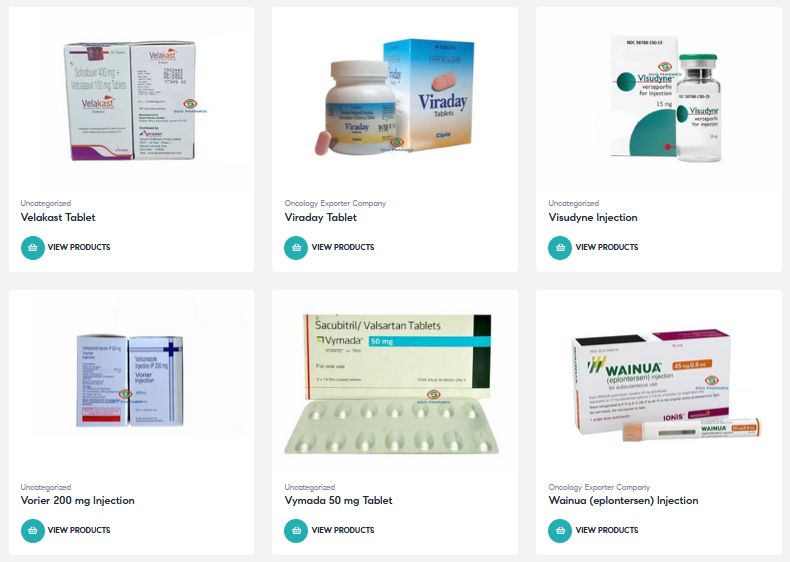The image size is (790, 562).
Task: Click the basket icon under Vymada 50 mg Tablet
Action: tap(296, 530)
